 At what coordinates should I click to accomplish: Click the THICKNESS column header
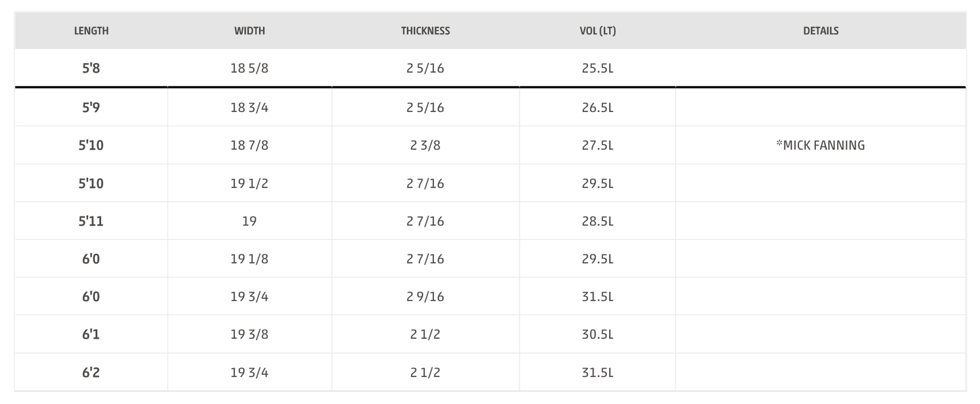pyautogui.click(x=425, y=31)
